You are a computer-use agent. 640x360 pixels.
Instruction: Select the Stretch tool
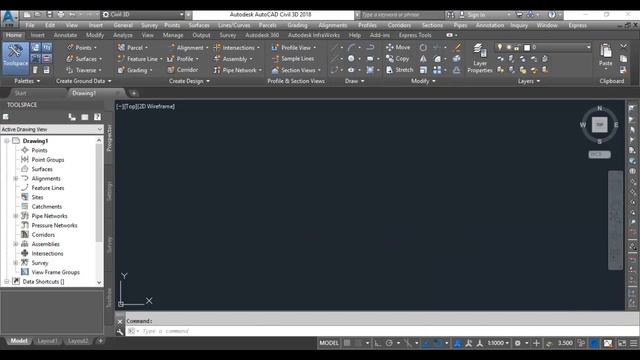pos(400,70)
